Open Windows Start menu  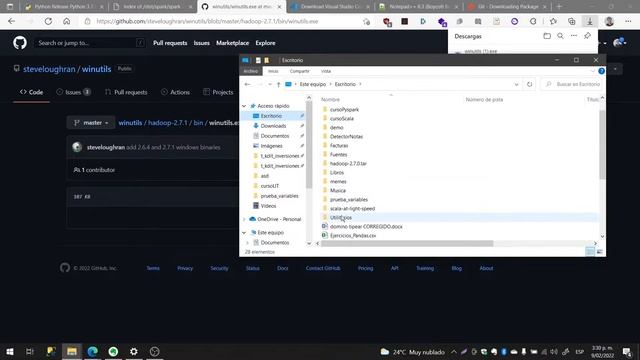coord(10,351)
